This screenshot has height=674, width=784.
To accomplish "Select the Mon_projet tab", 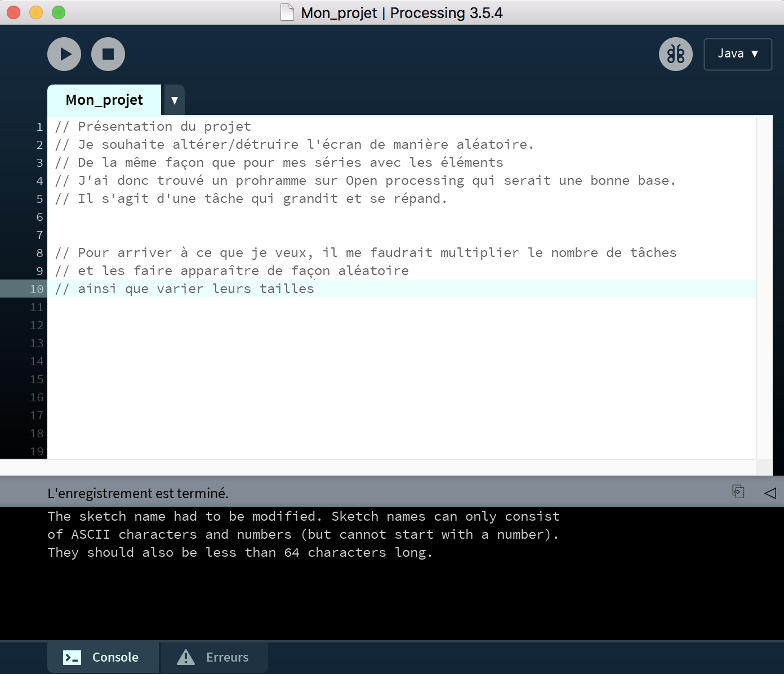I will [x=104, y=100].
